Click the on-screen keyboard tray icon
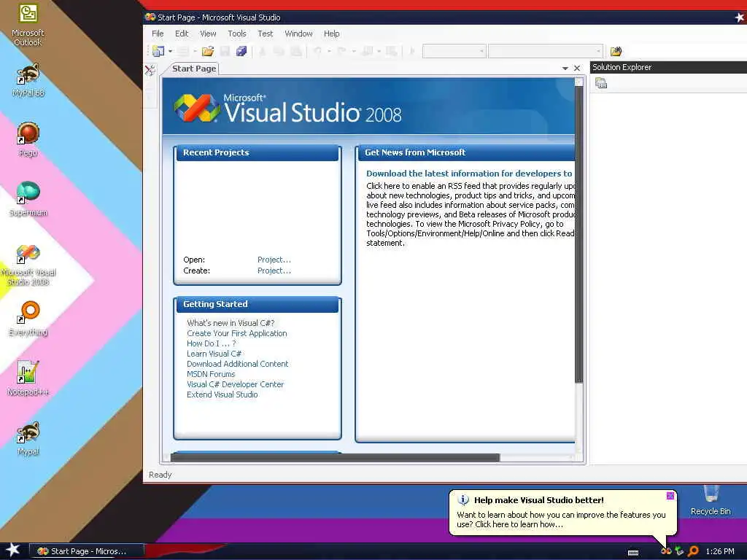The width and height of the screenshot is (747, 560). (633, 553)
